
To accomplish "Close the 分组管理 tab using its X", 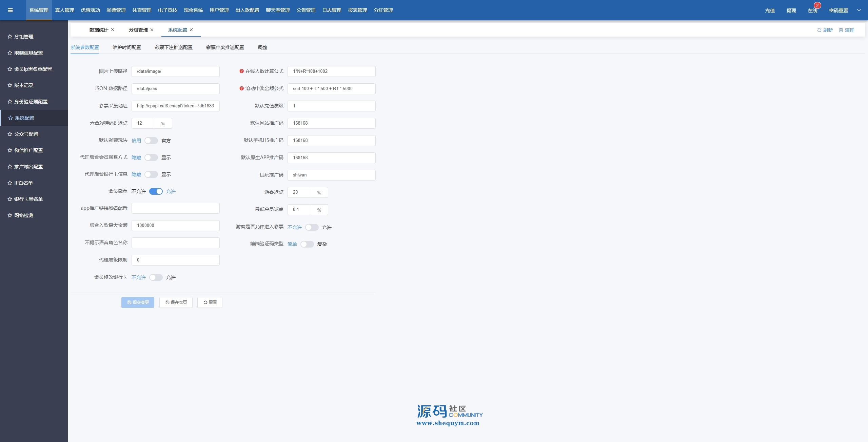I will [152, 30].
